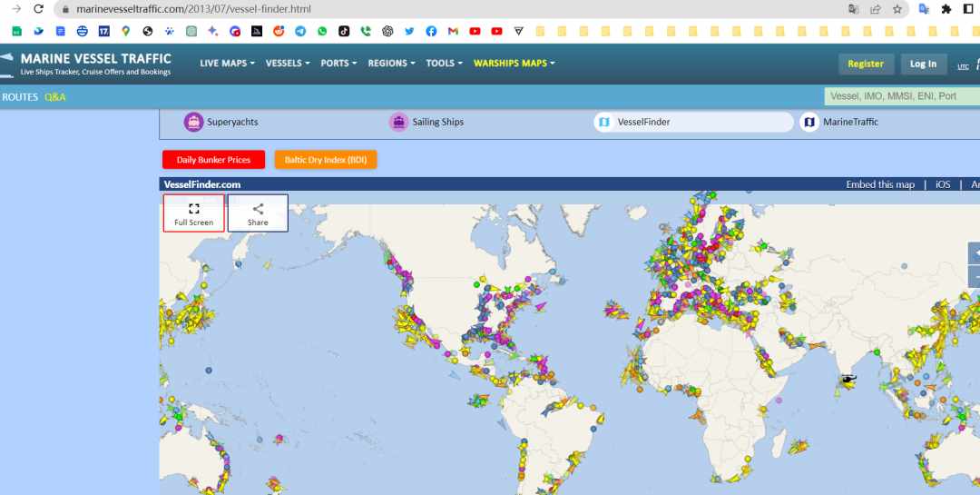The image size is (980, 495).
Task: Expand the VESSELS dropdown menu
Action: click(289, 64)
